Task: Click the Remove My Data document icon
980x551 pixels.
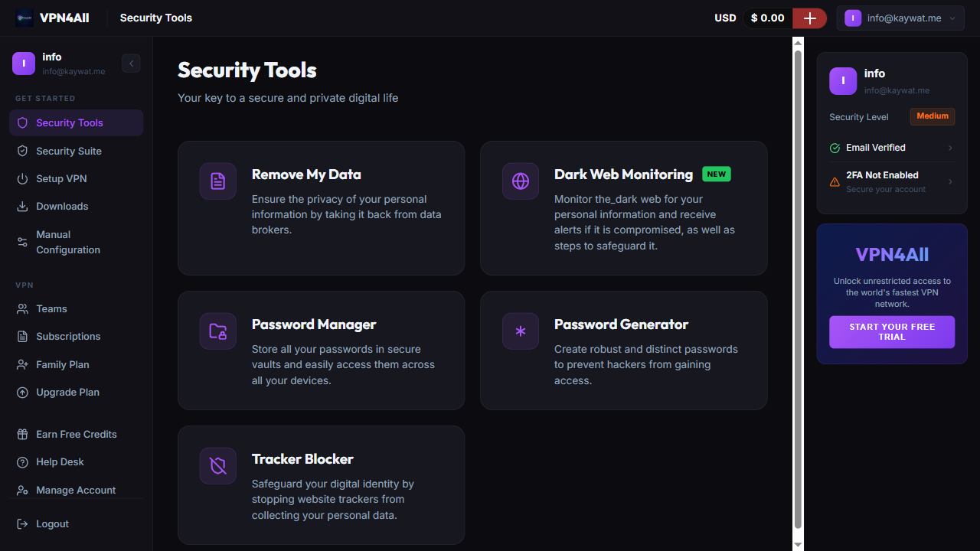Action: click(x=218, y=181)
